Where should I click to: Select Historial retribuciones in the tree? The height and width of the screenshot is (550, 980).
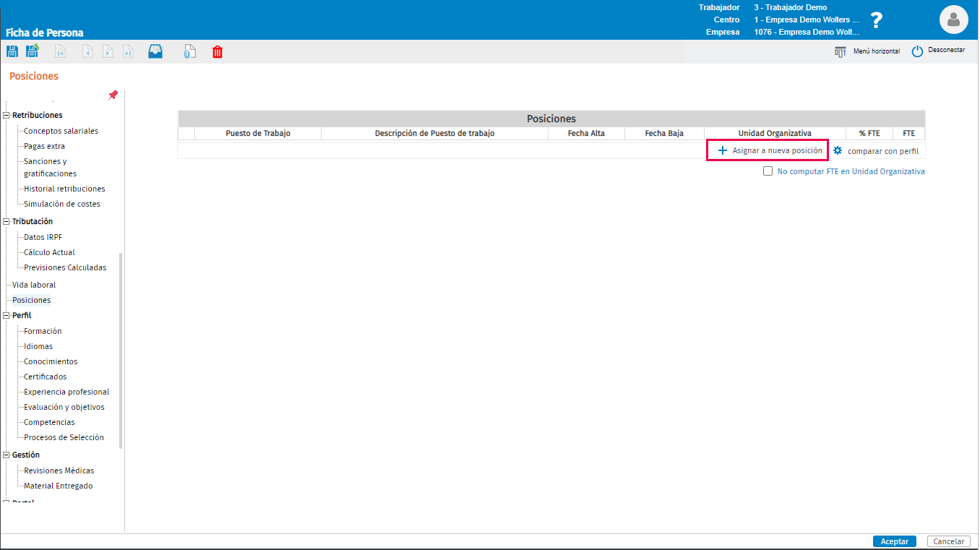pyautogui.click(x=64, y=189)
